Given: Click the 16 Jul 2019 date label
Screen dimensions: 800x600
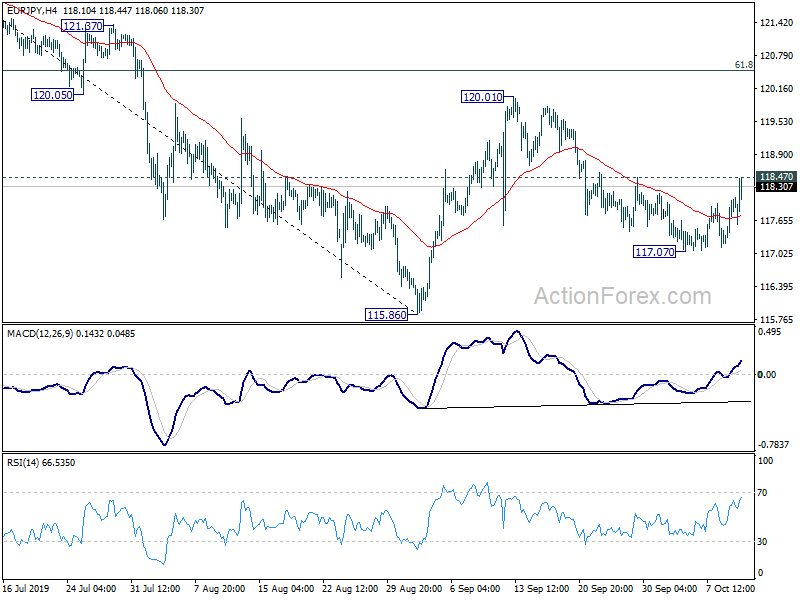Looking at the screenshot, I should pyautogui.click(x=26, y=588).
